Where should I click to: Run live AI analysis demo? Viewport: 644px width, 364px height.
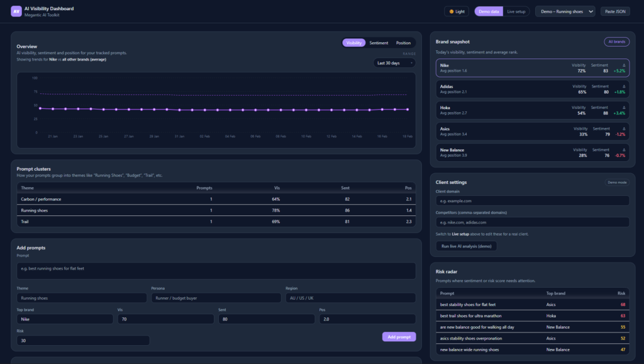tap(466, 246)
